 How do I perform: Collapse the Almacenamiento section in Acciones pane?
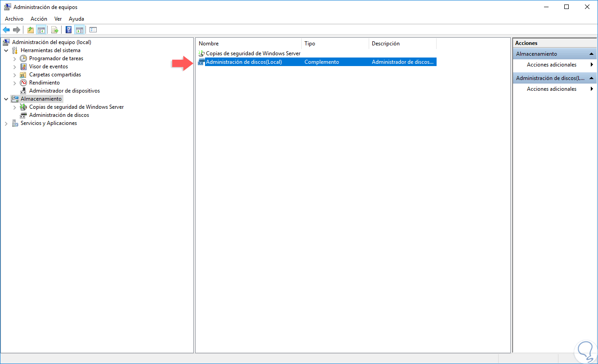click(x=592, y=54)
